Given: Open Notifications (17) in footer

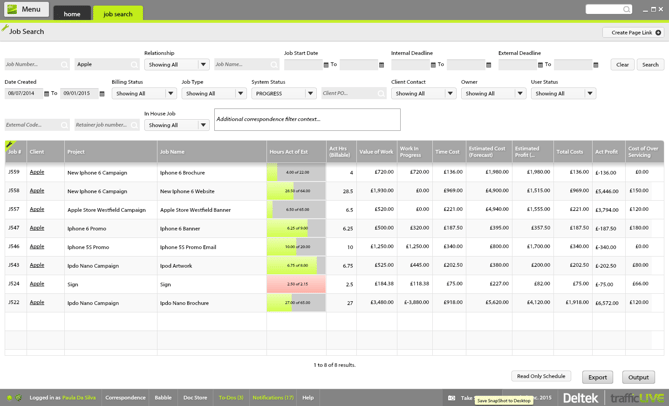Looking at the screenshot, I should tap(273, 397).
